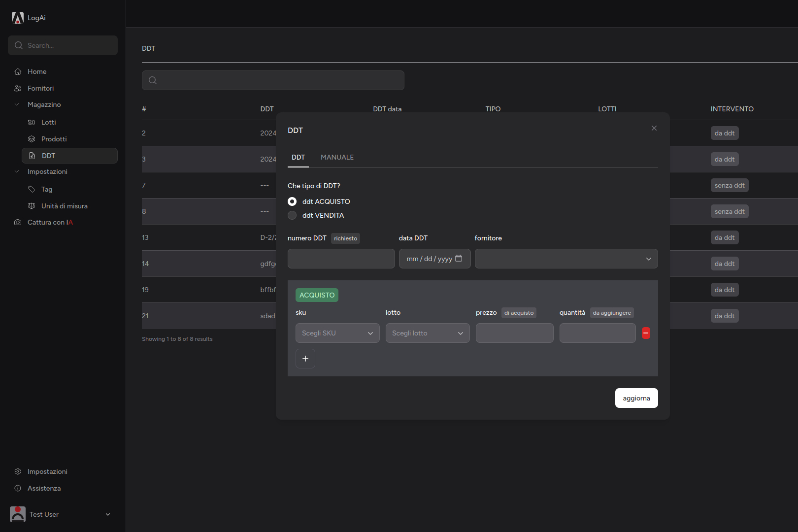The image size is (798, 532).
Task: Select Fornitori in the sidebar
Action: tap(40, 88)
